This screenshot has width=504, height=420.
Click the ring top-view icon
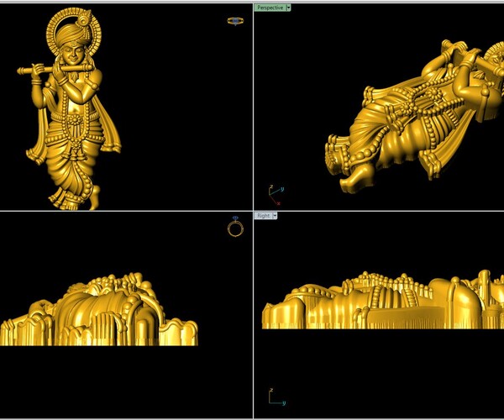coord(235,21)
